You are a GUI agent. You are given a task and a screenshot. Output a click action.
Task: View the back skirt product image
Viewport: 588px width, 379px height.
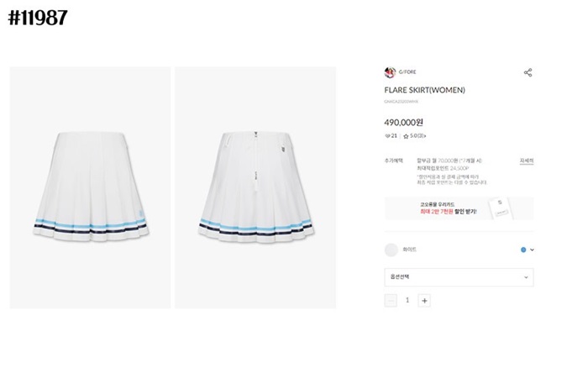(x=255, y=187)
